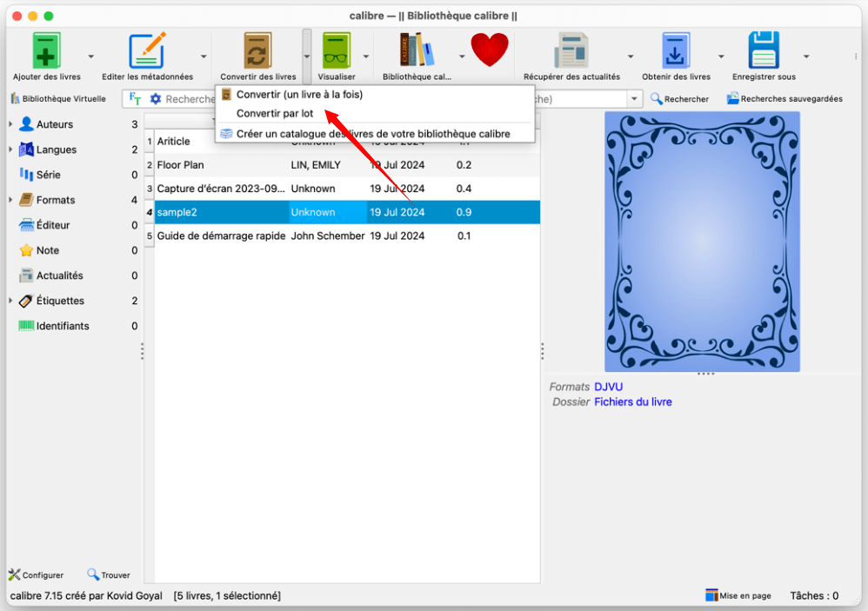Choose Créer un catalogue des livres

click(375, 134)
